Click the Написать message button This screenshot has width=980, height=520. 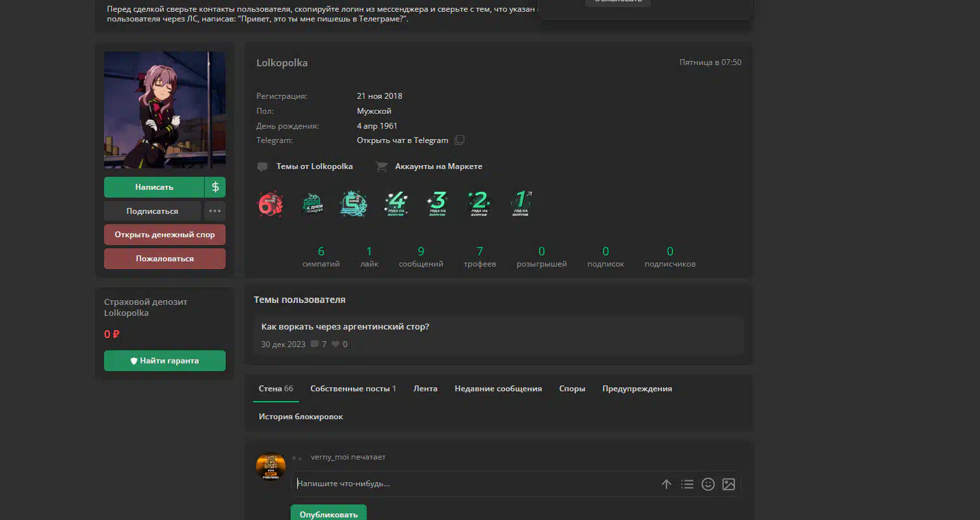pyautogui.click(x=154, y=187)
